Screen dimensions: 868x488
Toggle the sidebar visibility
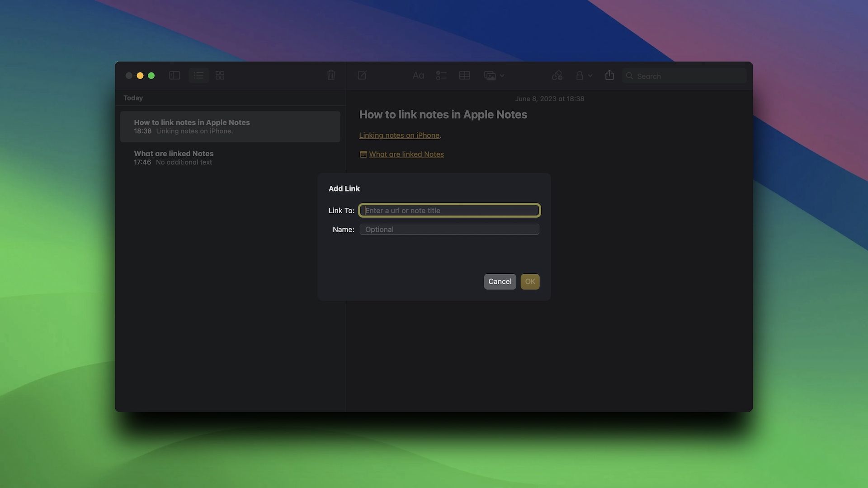click(x=174, y=75)
